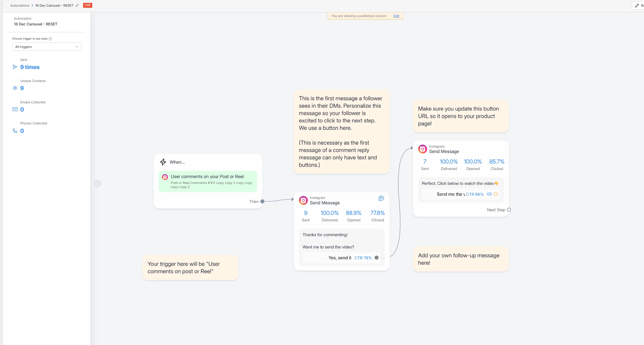Select the 16 Dec Carousel breadcrumb
Image resolution: width=644 pixels, height=345 pixels.
(54, 5)
